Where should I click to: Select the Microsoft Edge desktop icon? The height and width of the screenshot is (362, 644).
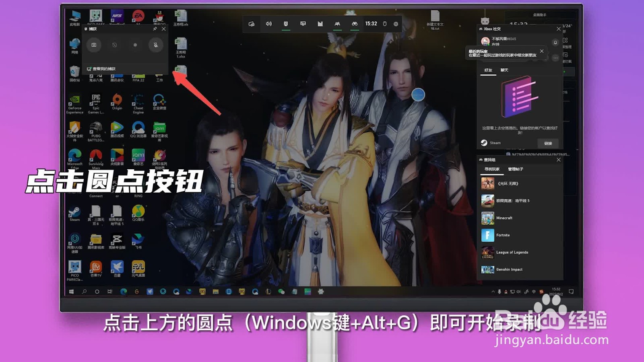(75, 159)
